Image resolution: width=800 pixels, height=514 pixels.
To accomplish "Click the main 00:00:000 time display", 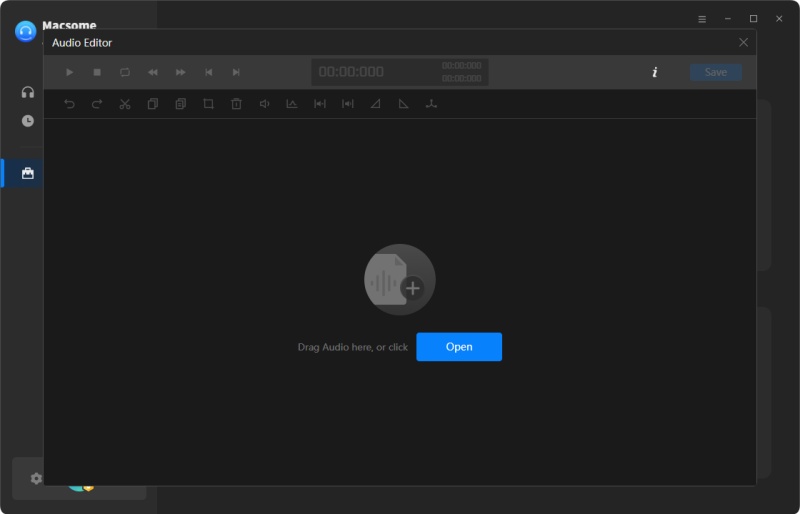I will click(x=351, y=72).
